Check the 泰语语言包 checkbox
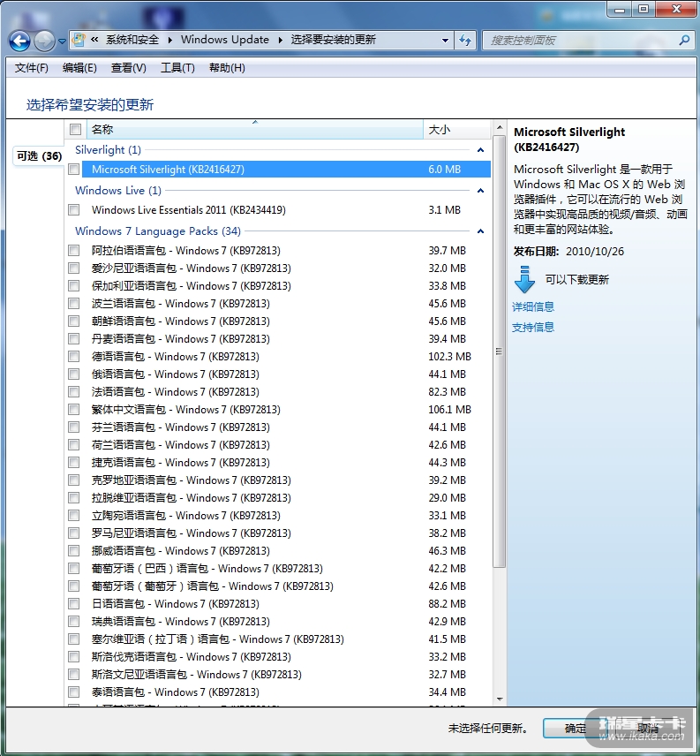700x756 pixels. coord(74,692)
